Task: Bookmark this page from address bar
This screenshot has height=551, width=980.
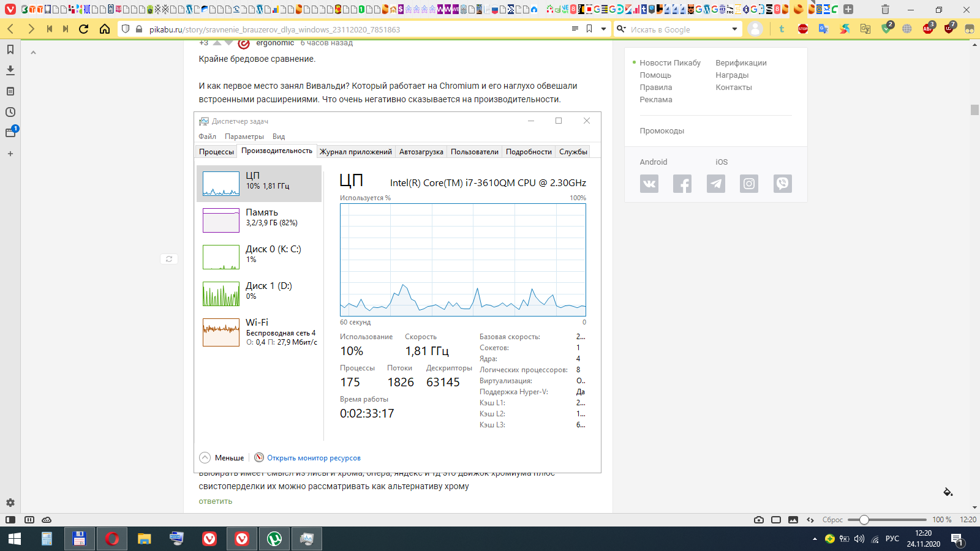Action: pos(589,29)
